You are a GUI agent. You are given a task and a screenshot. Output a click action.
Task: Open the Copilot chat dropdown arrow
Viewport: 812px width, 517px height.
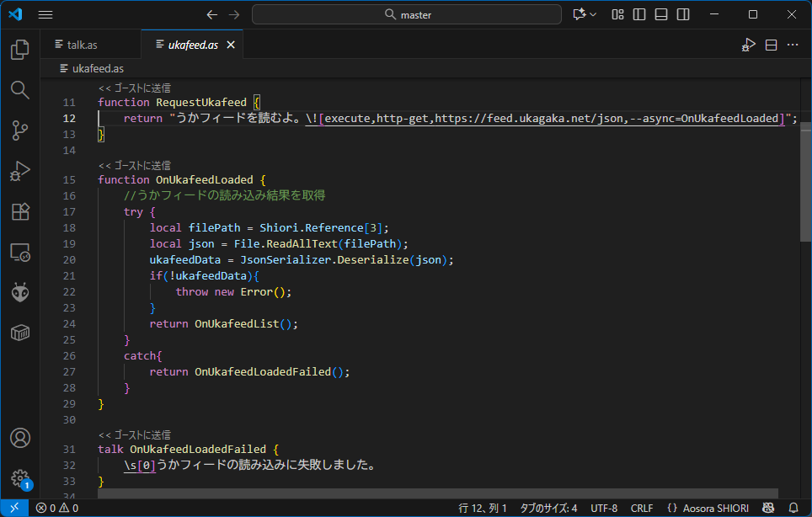[594, 14]
